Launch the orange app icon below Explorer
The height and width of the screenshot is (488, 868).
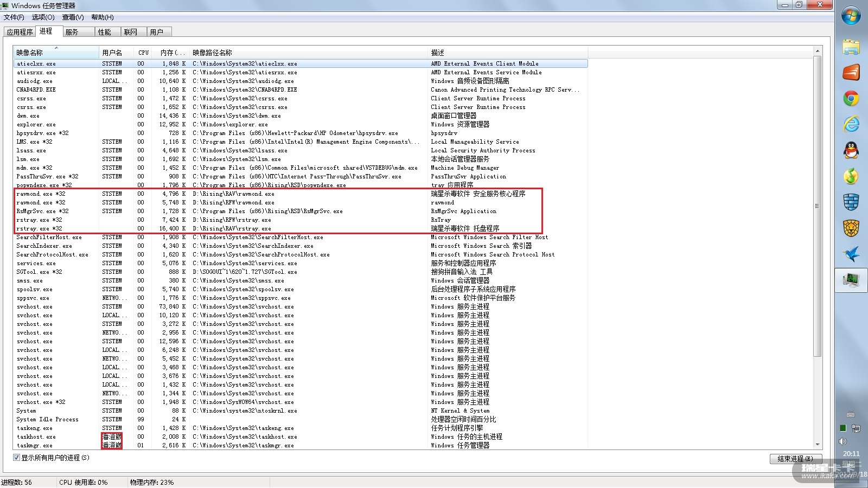851,72
